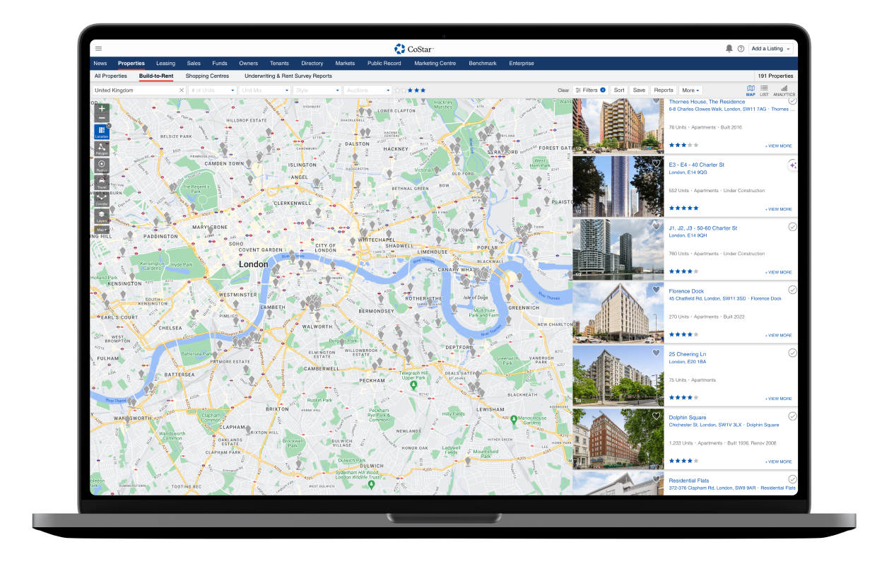Screen dimensions: 894x588
Task: View more for Florence Dock
Action: point(778,335)
